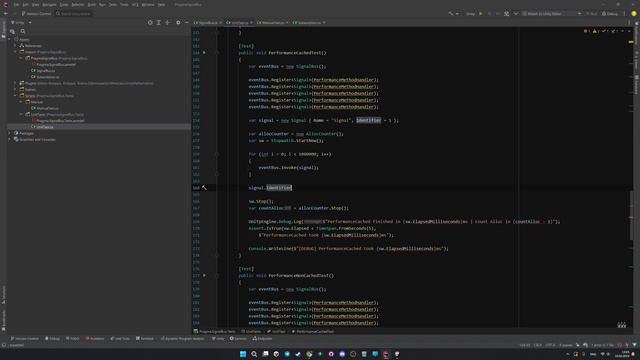Click the expand all icon in explorer header
Image resolution: width=640 pixels, height=360 pixels.
(159, 22)
